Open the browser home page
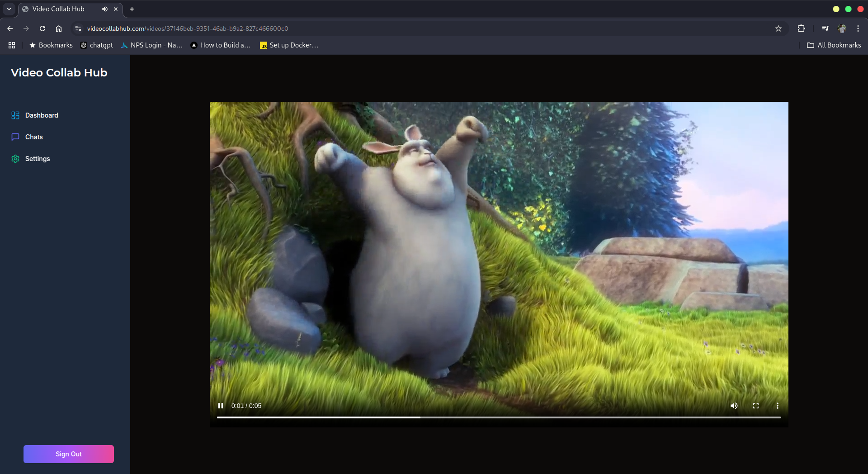868x474 pixels. point(59,28)
